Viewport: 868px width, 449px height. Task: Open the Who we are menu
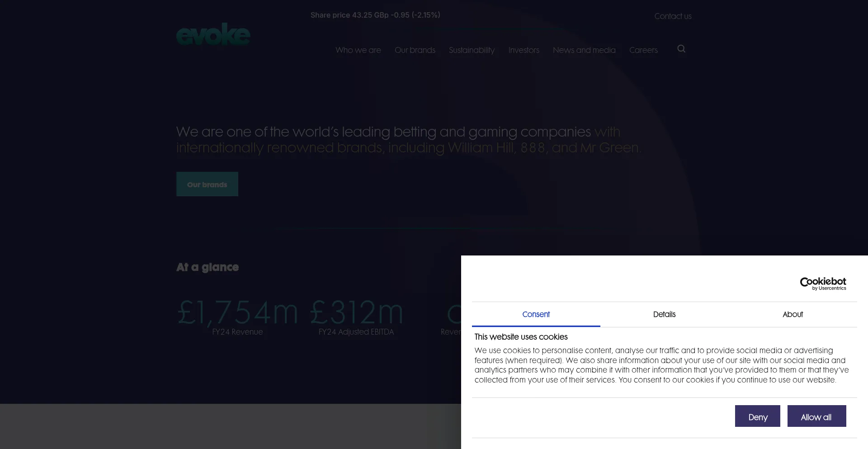pyautogui.click(x=358, y=50)
